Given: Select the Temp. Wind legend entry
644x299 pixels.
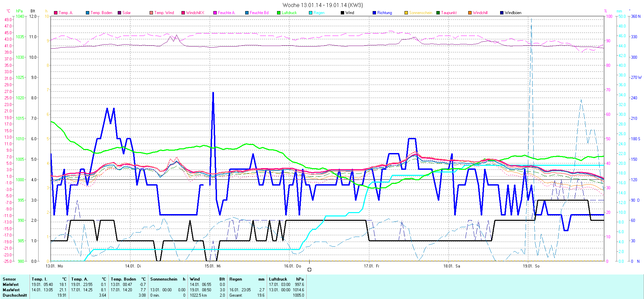Looking at the screenshot, I should [164, 13].
